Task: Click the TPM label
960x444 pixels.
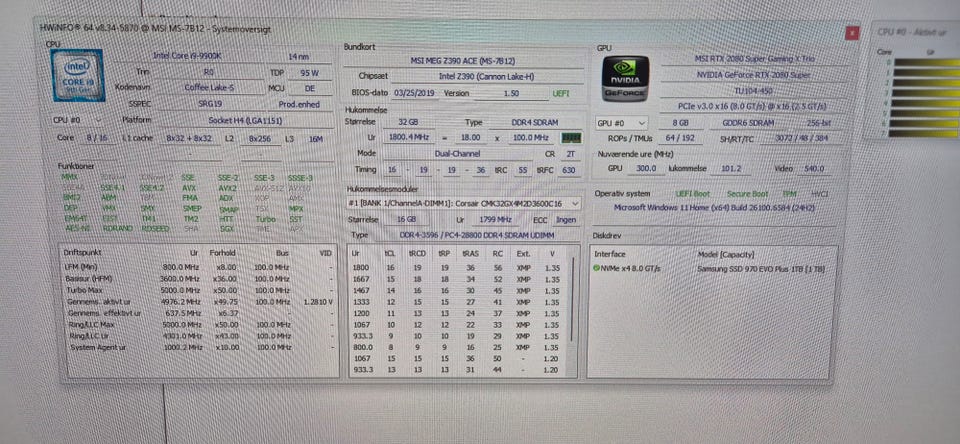Action: coord(789,194)
